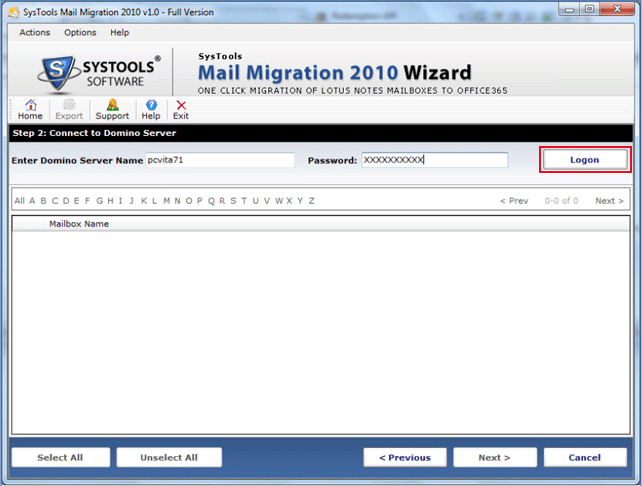Filter mailboxes by letter T

point(244,201)
